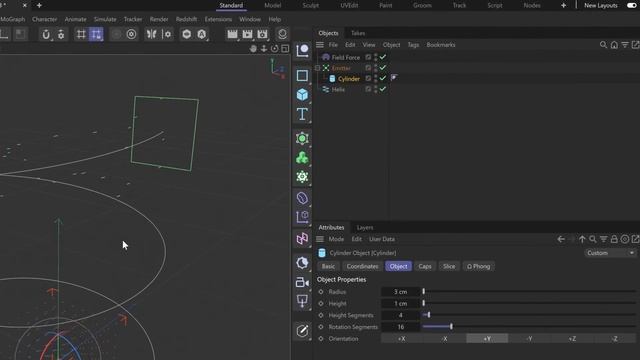Open Objects panel hamburger menu
The width and height of the screenshot is (640, 360).
pyautogui.click(x=320, y=45)
